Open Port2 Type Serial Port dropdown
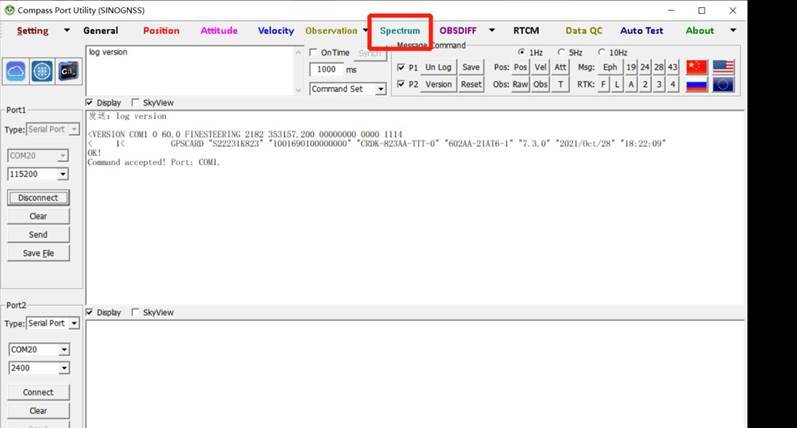 click(x=74, y=323)
